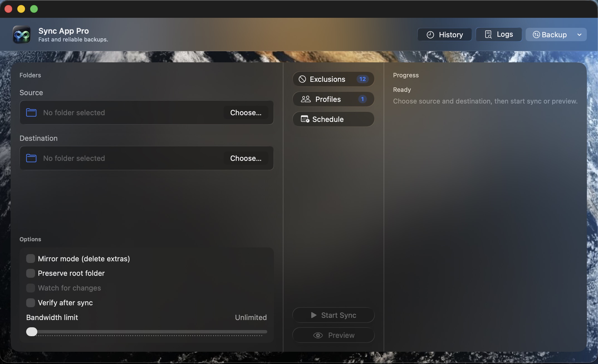
Task: Enable Mirror mode (delete extras) checkbox
Action: tap(31, 259)
